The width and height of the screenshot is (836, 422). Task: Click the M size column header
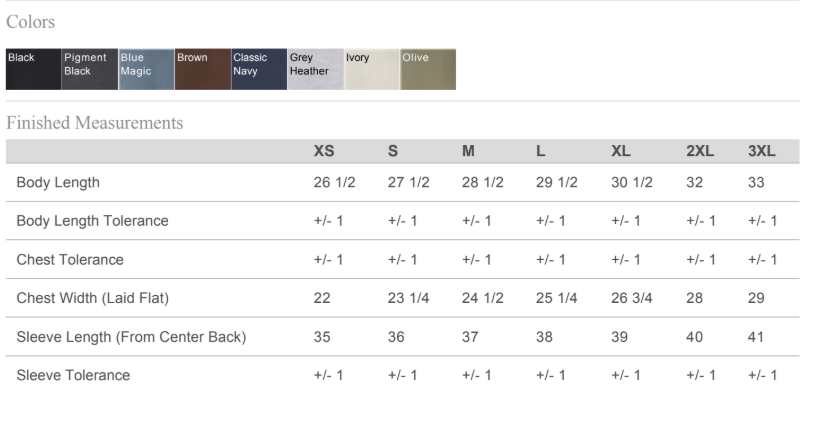[468, 152]
